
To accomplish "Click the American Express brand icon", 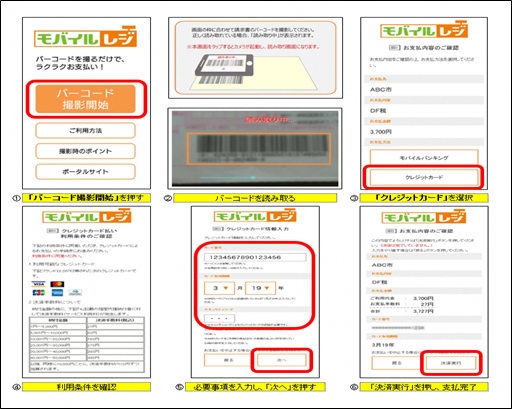I will pos(57,293).
